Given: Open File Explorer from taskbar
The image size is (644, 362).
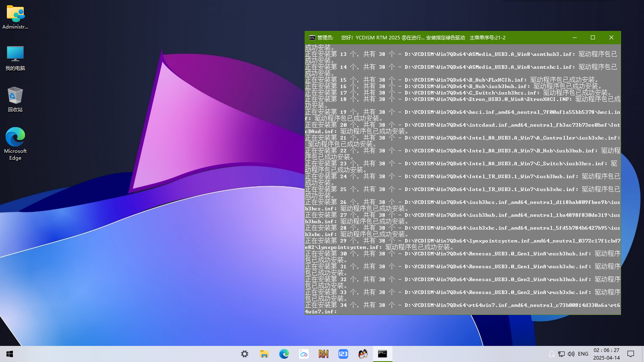Looking at the screenshot, I should tap(264, 354).
